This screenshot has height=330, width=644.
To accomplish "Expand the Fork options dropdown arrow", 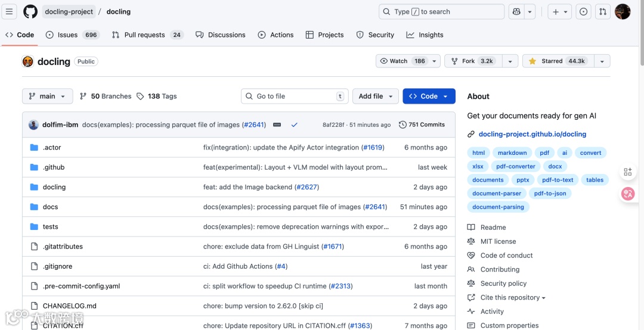I will [510, 61].
